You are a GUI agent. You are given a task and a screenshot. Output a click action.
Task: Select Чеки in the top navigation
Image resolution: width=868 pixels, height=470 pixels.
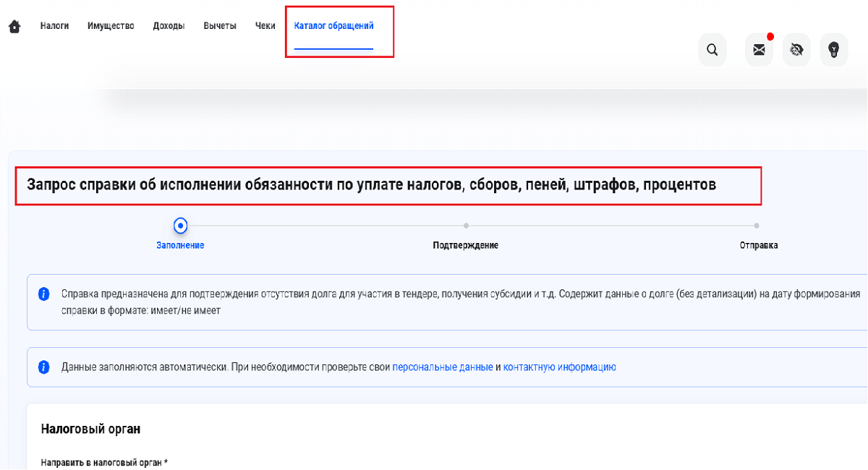265,26
